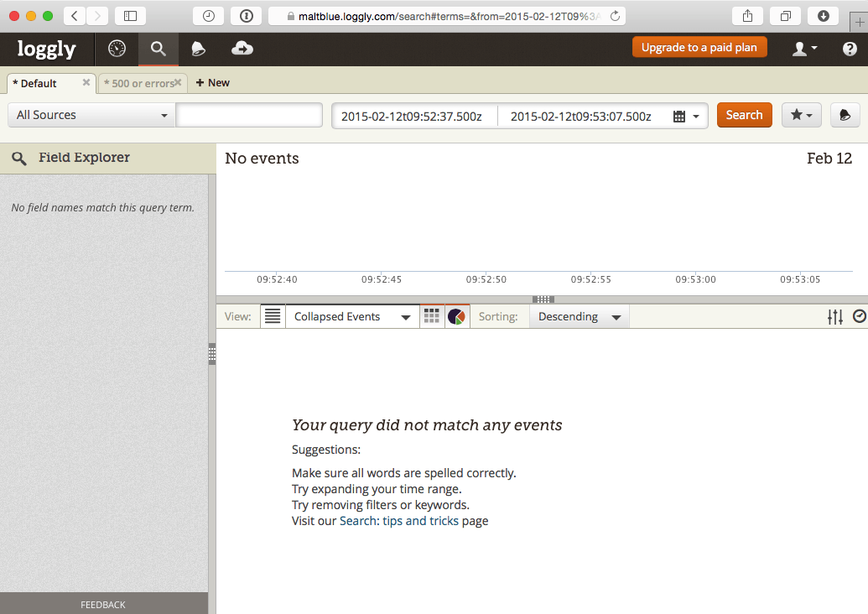The width and height of the screenshot is (868, 614).
Task: Switch to the pie chart view
Action: [457, 317]
